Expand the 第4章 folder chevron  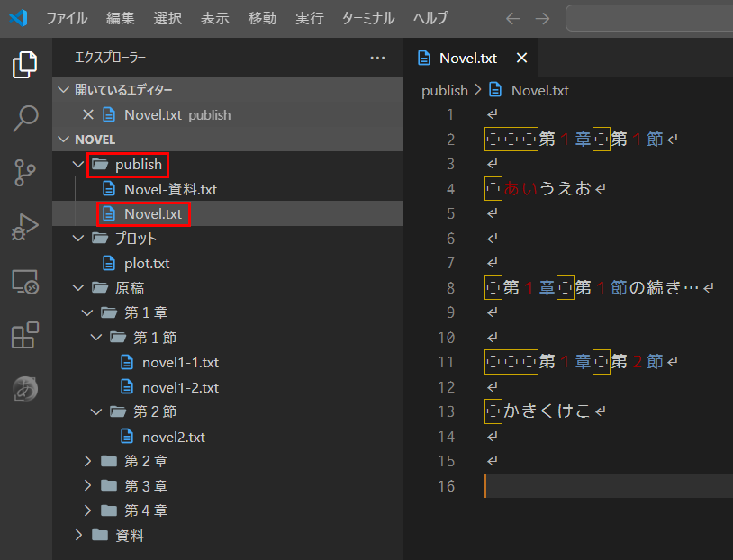[87, 510]
